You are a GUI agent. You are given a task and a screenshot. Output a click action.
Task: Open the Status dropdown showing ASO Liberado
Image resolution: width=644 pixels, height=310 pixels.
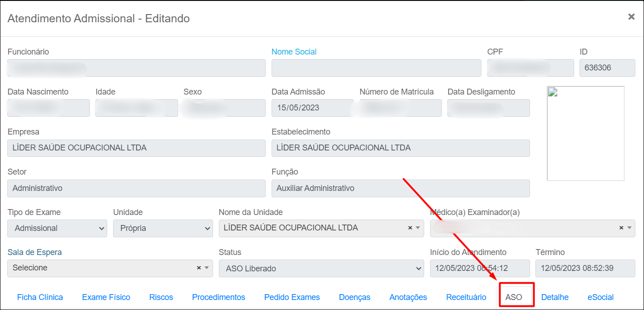pos(321,269)
